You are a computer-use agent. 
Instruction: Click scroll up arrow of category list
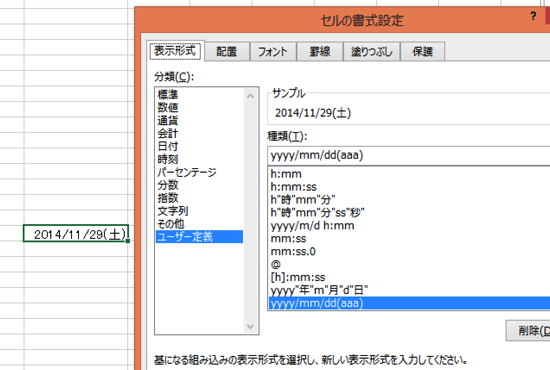click(x=250, y=96)
